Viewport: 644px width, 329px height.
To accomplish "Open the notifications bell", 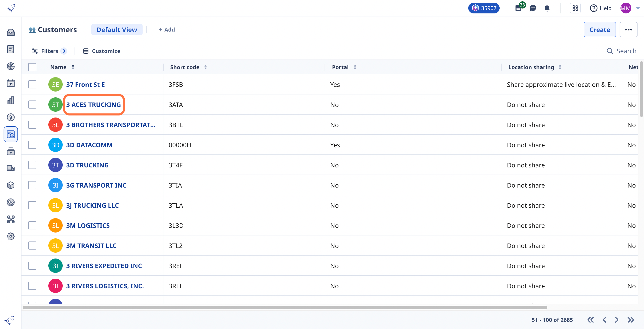I will click(x=547, y=8).
